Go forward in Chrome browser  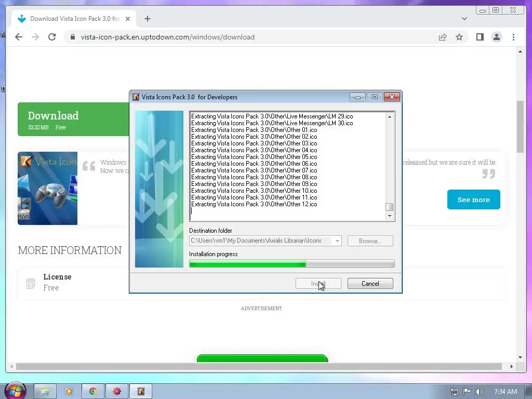coord(35,37)
